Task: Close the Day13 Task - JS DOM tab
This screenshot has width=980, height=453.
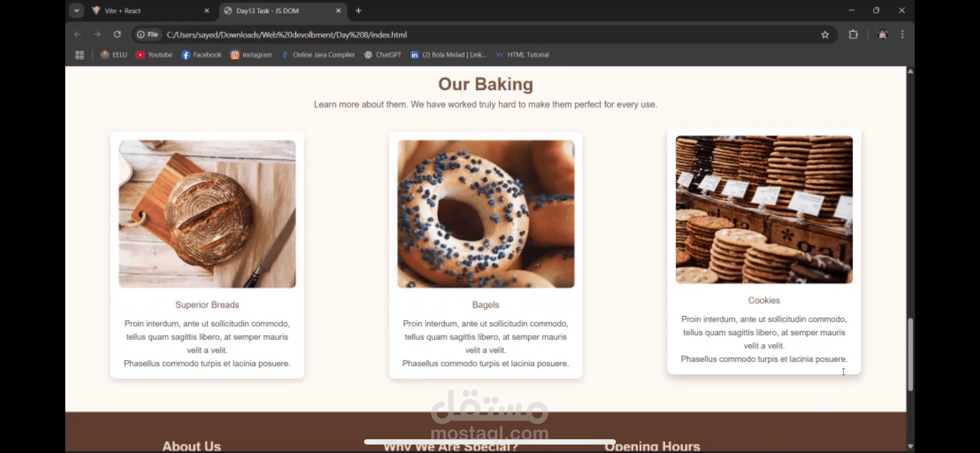Action: [338, 11]
